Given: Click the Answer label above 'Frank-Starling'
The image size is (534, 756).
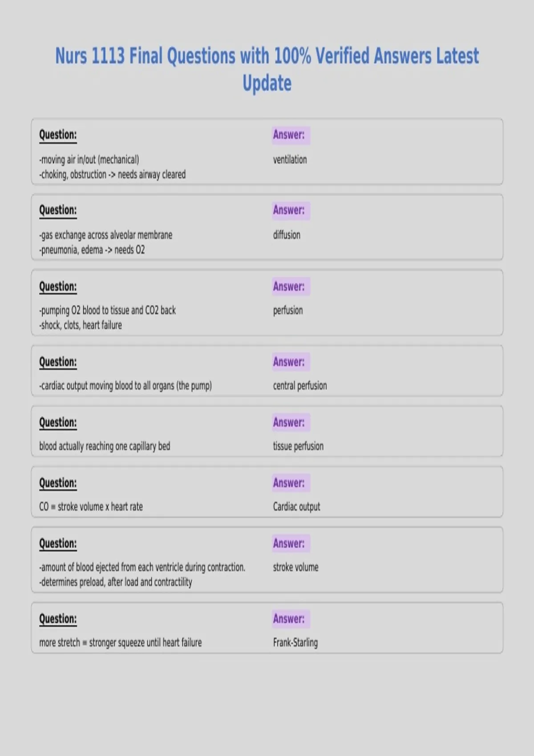Looking at the screenshot, I should pos(289,619).
